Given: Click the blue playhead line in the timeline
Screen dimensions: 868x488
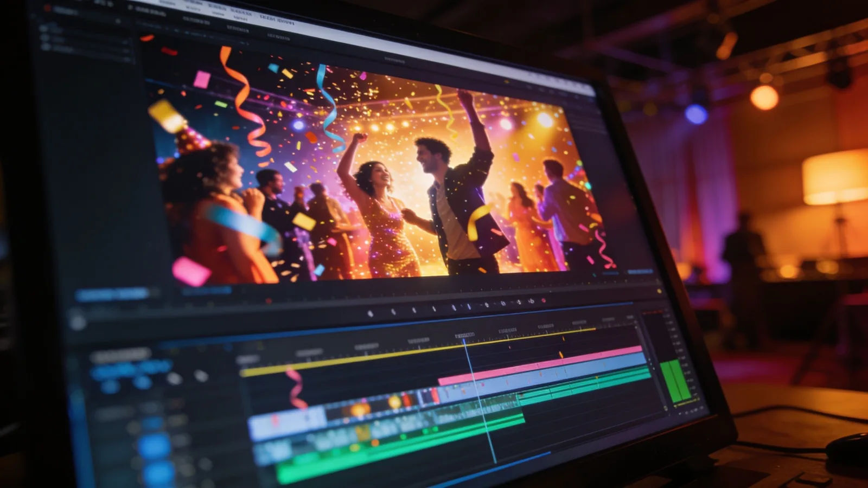Looking at the screenshot, I should pyautogui.click(x=480, y=400).
